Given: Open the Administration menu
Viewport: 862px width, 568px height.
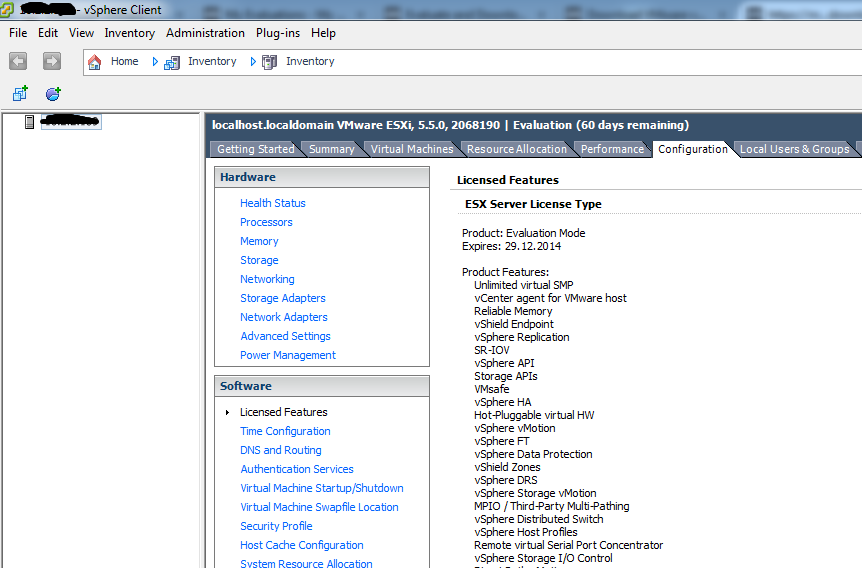Looking at the screenshot, I should (x=205, y=33).
